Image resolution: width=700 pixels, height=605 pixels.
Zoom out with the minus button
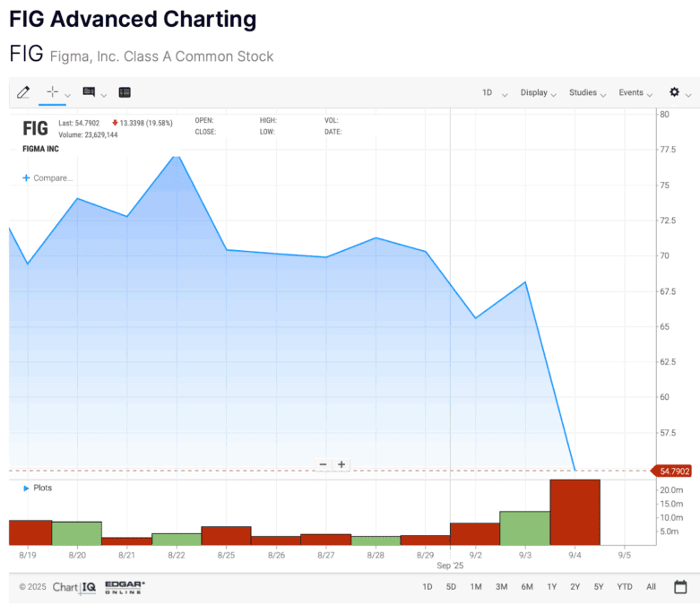pyautogui.click(x=323, y=464)
